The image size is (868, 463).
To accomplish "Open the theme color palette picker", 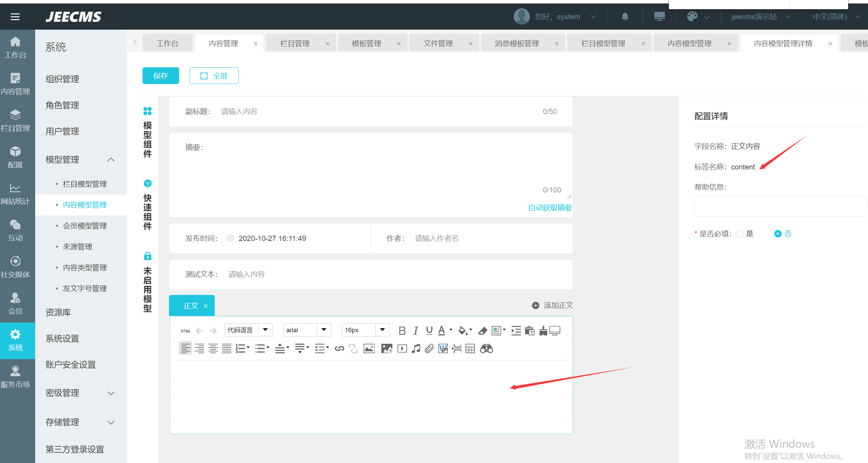I will pos(692,16).
